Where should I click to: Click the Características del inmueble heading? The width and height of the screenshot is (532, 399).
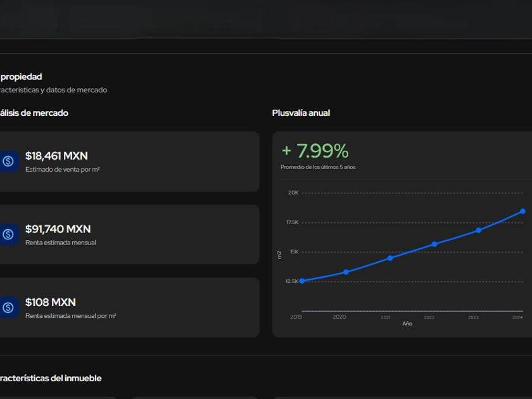pos(51,378)
